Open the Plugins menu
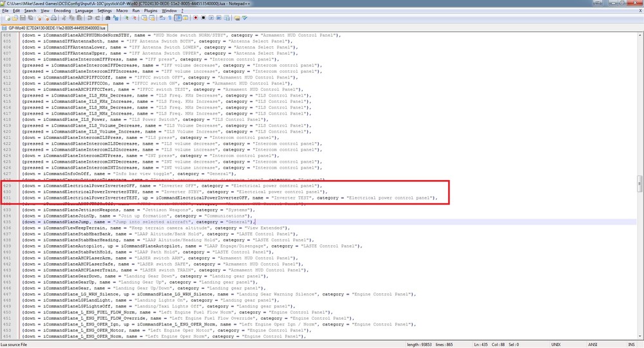Image resolution: width=644 pixels, height=348 pixels. pos(151,11)
